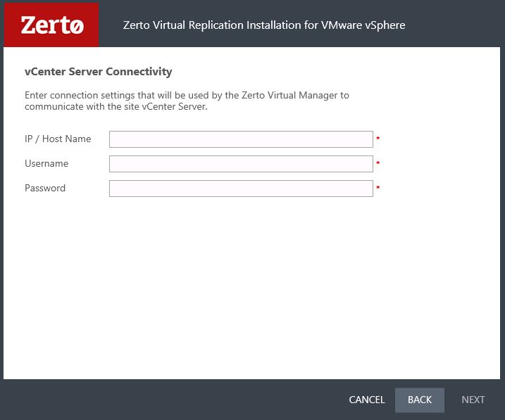The width and height of the screenshot is (505, 420).
Task: Click inside the Username text box
Action: click(x=241, y=164)
